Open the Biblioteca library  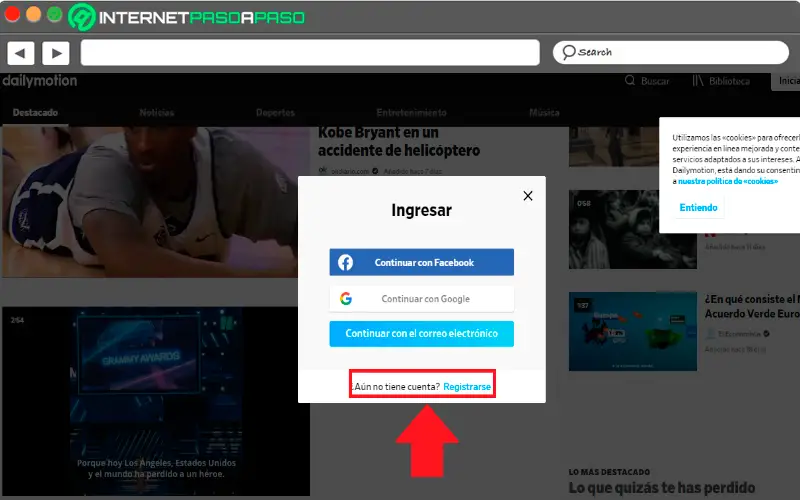721,81
